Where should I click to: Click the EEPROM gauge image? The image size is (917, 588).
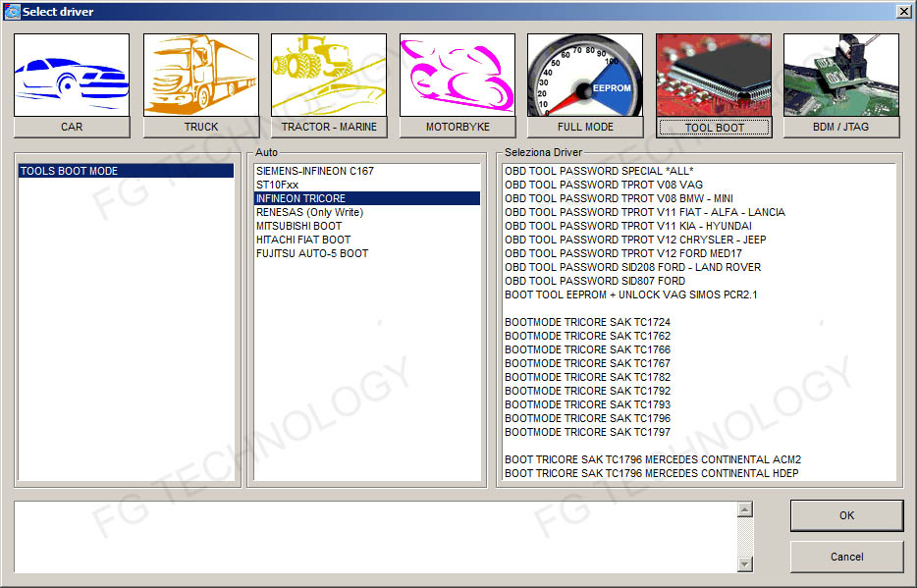585,75
